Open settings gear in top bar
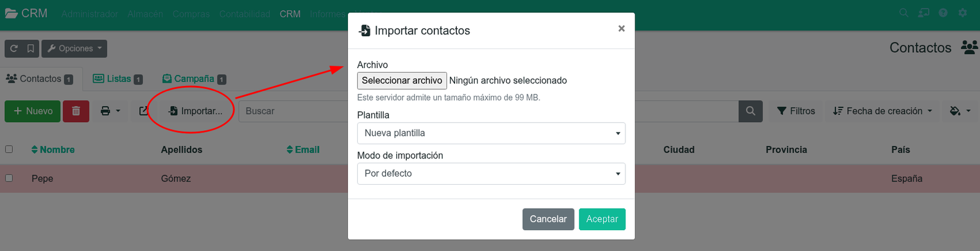 pyautogui.click(x=963, y=13)
